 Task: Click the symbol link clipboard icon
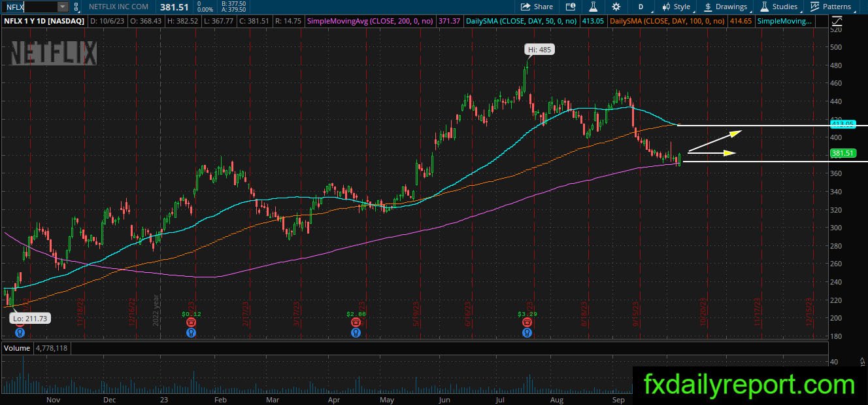75,7
